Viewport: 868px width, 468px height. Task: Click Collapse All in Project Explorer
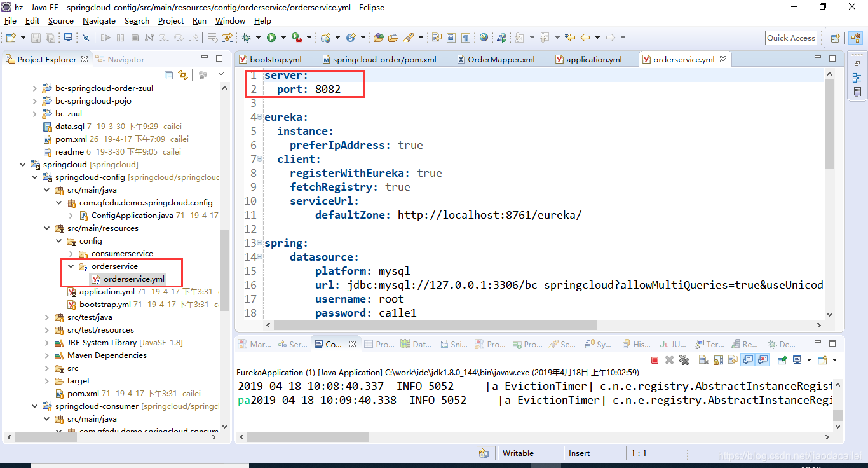coord(168,75)
